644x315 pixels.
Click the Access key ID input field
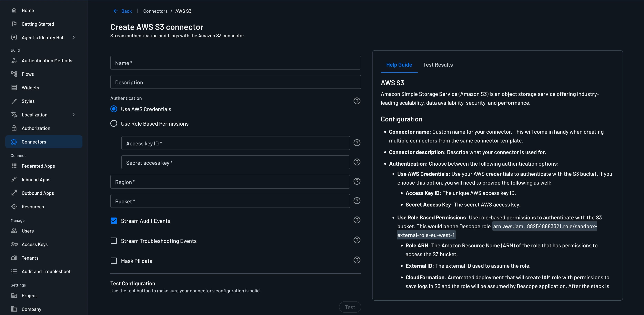tap(235, 143)
